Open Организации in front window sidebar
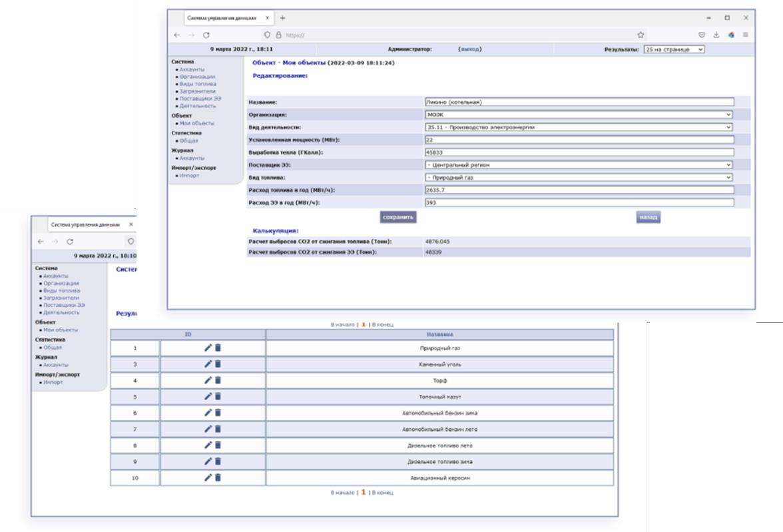Image resolution: width=783 pixels, height=532 pixels. pyautogui.click(x=197, y=77)
